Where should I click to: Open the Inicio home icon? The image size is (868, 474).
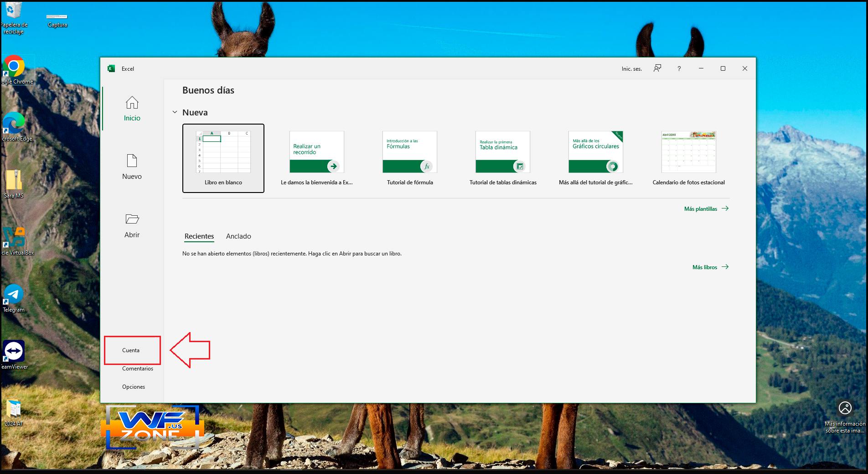tap(132, 103)
